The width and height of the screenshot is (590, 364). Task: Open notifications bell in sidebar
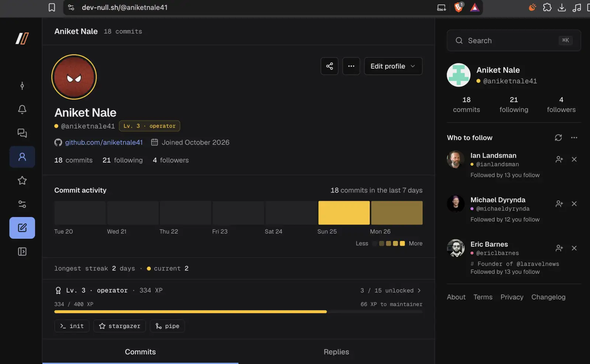click(22, 109)
